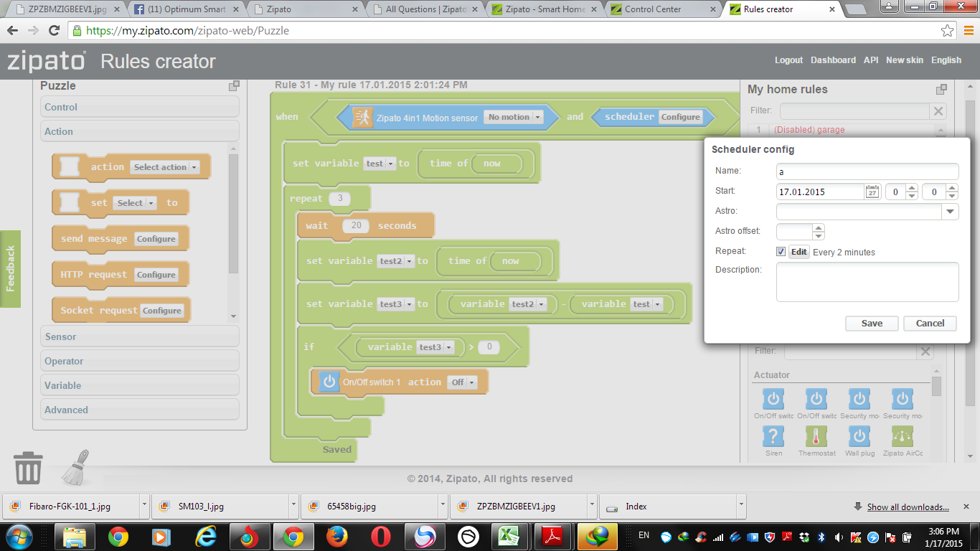The width and height of the screenshot is (980, 551).
Task: Close the downloads bar
Action: tap(966, 506)
